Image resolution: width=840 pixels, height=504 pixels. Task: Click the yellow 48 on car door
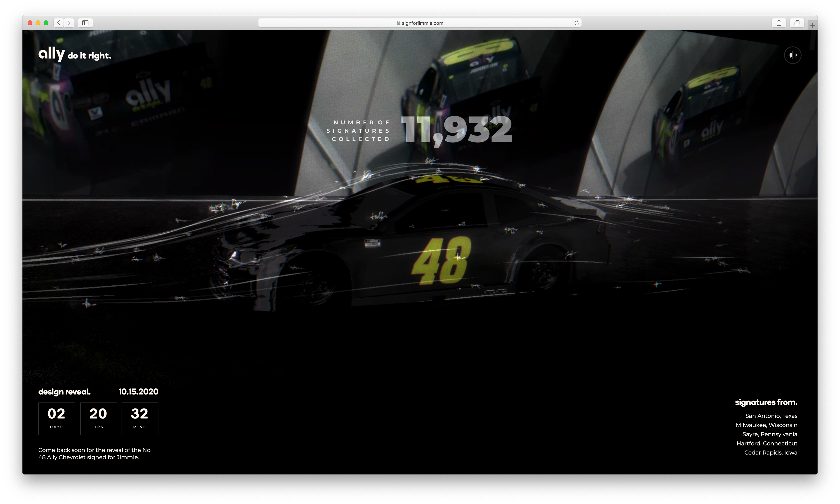441,261
